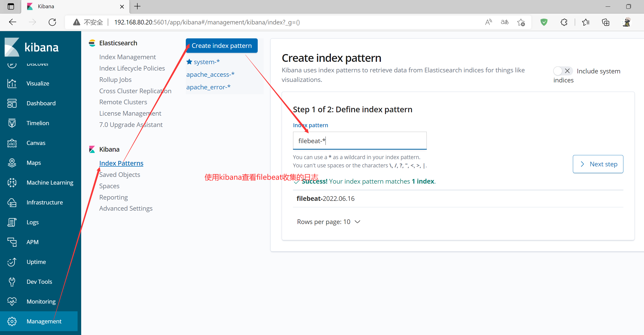The image size is (644, 335).
Task: Open Index Management under Elasticsearch
Action: point(127,56)
